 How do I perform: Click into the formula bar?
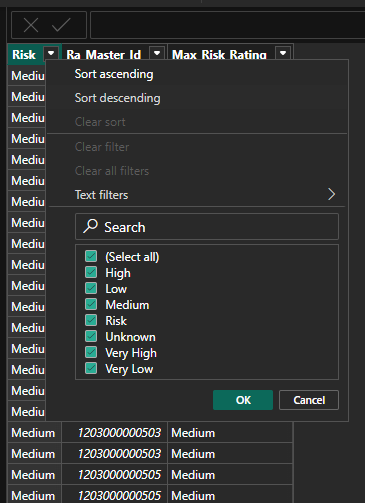pyautogui.click(x=228, y=25)
